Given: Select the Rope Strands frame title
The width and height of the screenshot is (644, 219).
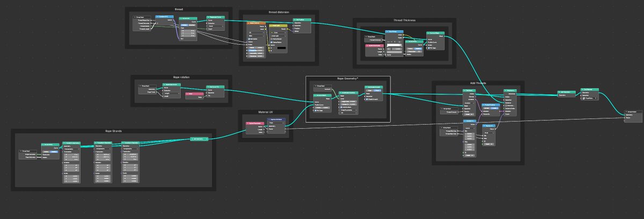Looking at the screenshot, I should pyautogui.click(x=113, y=131).
